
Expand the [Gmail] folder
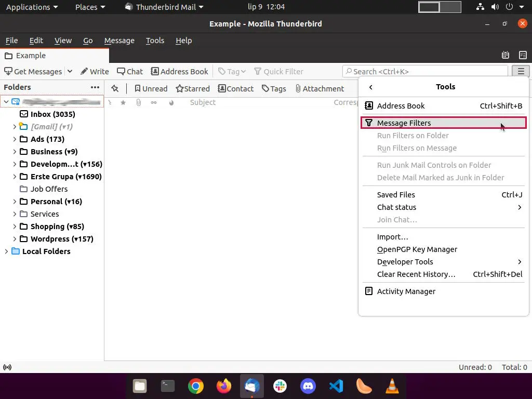(15, 127)
